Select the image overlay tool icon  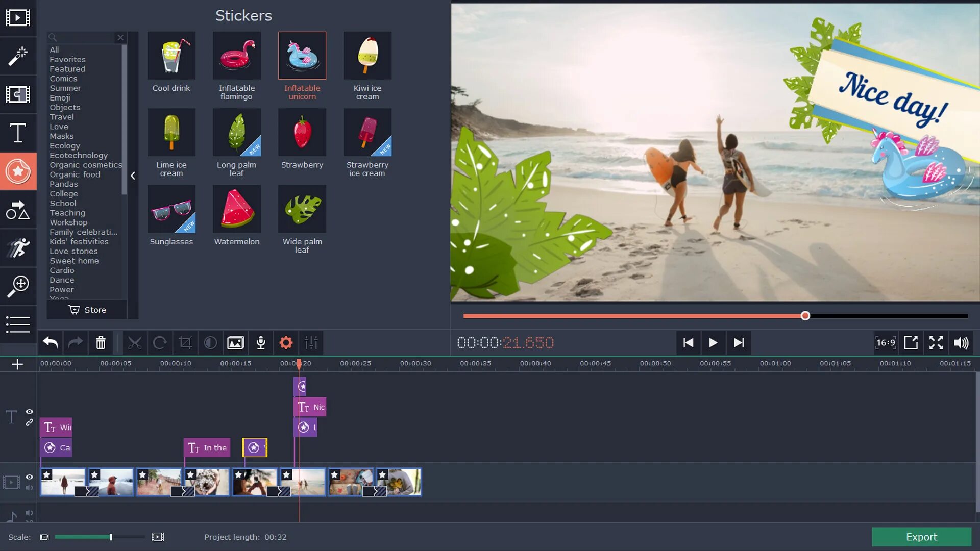pyautogui.click(x=235, y=342)
